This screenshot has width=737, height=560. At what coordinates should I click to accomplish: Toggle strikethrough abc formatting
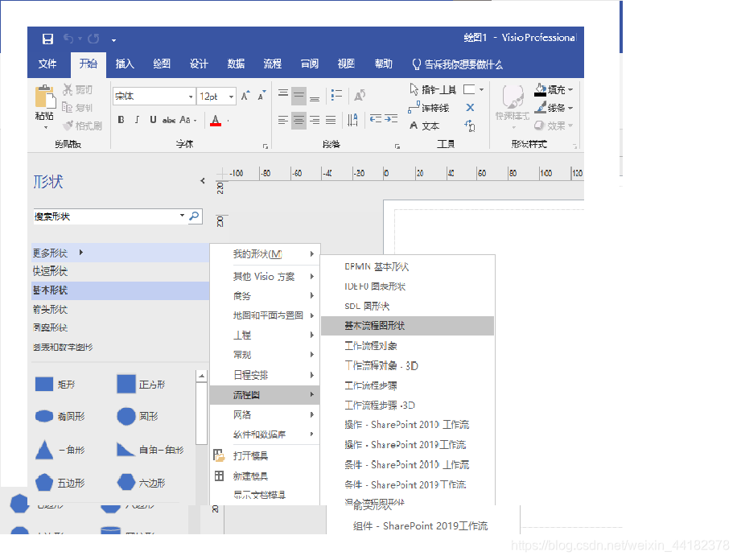point(169,121)
